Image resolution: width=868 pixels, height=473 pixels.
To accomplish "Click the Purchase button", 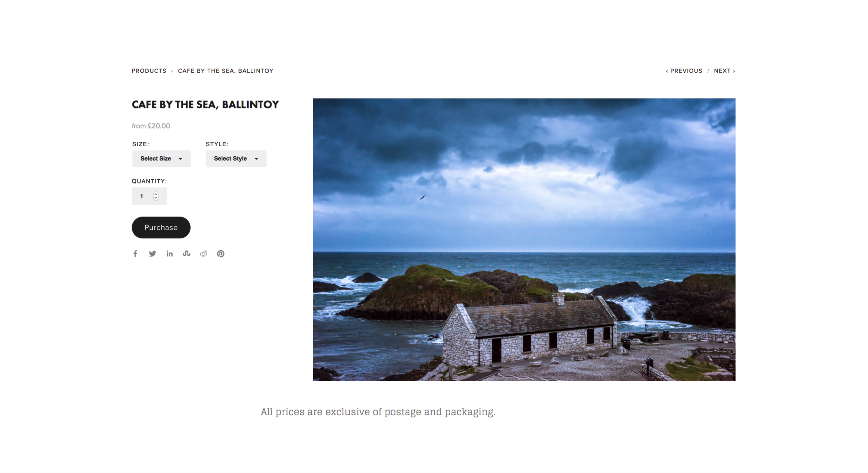I will (x=161, y=228).
